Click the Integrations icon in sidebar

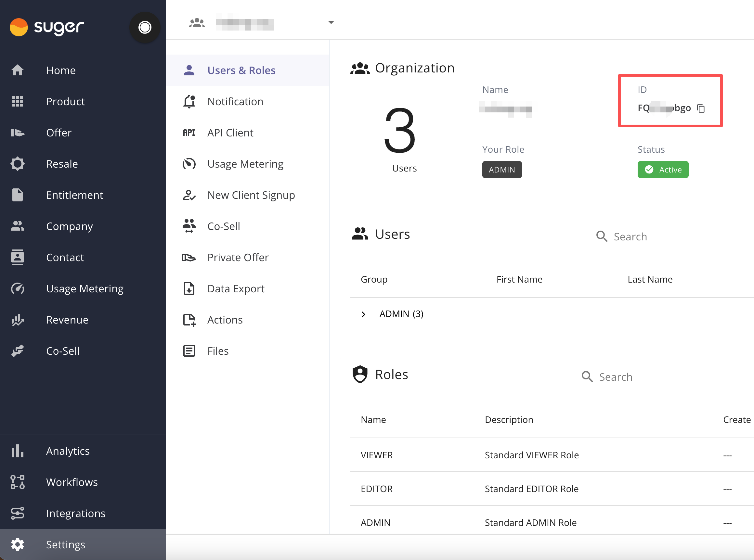coord(18,513)
